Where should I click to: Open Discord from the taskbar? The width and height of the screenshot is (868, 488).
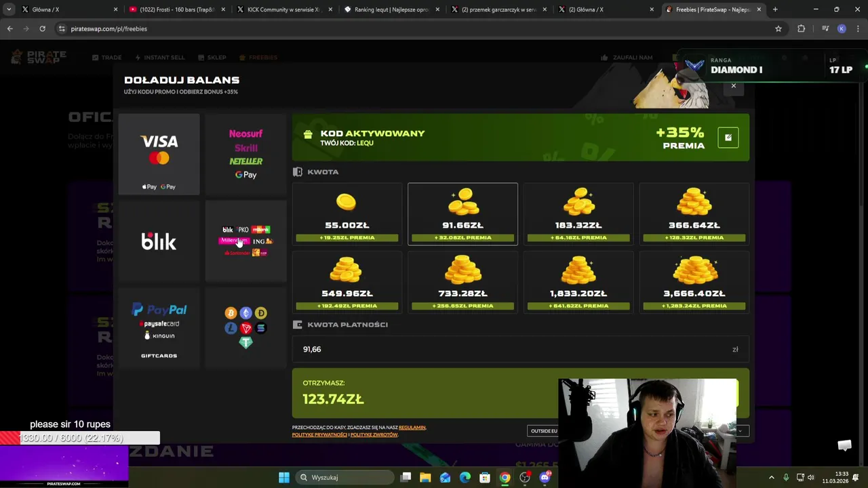545,477
